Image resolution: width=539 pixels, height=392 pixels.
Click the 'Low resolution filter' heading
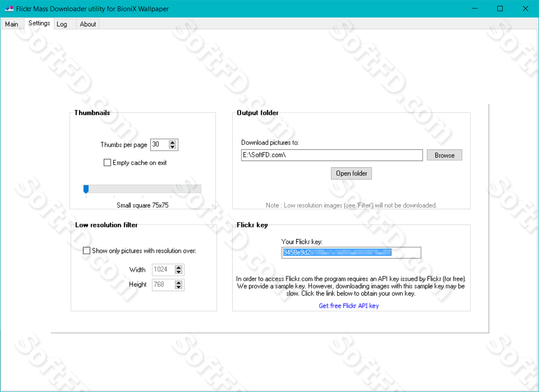(x=106, y=225)
